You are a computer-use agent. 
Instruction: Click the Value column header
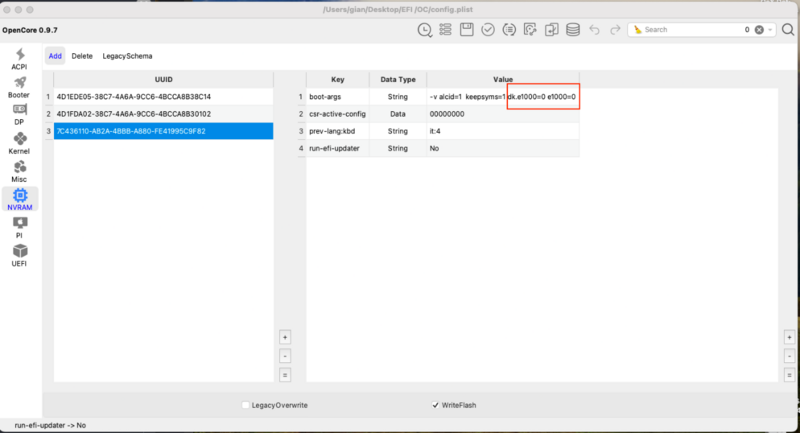[x=503, y=80]
